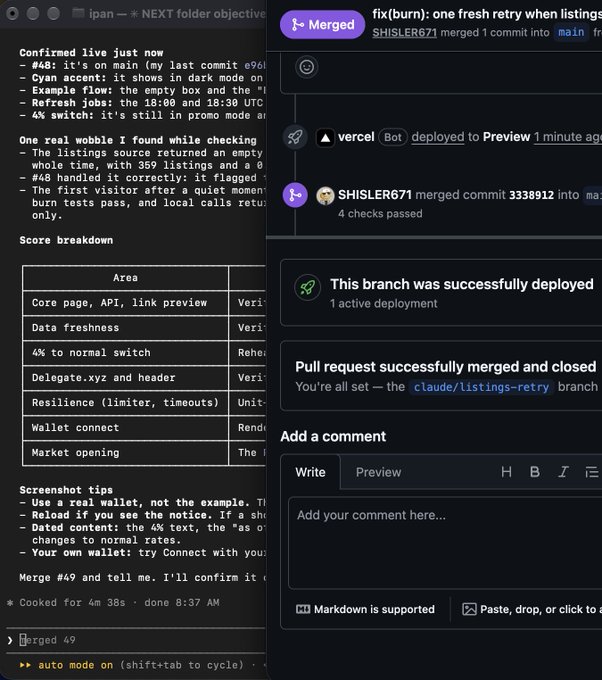Click '4 checks passed' text
Screen dimensions: 602x680
click(x=380, y=214)
